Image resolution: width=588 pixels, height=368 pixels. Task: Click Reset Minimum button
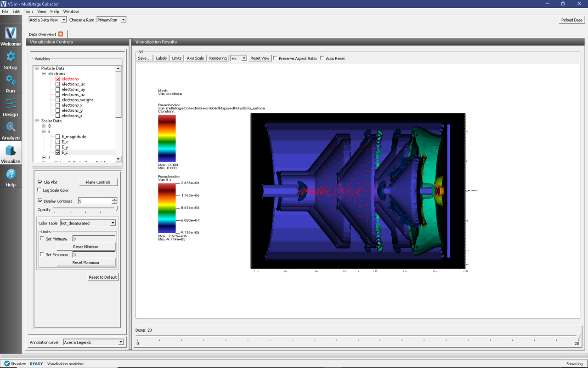click(85, 247)
